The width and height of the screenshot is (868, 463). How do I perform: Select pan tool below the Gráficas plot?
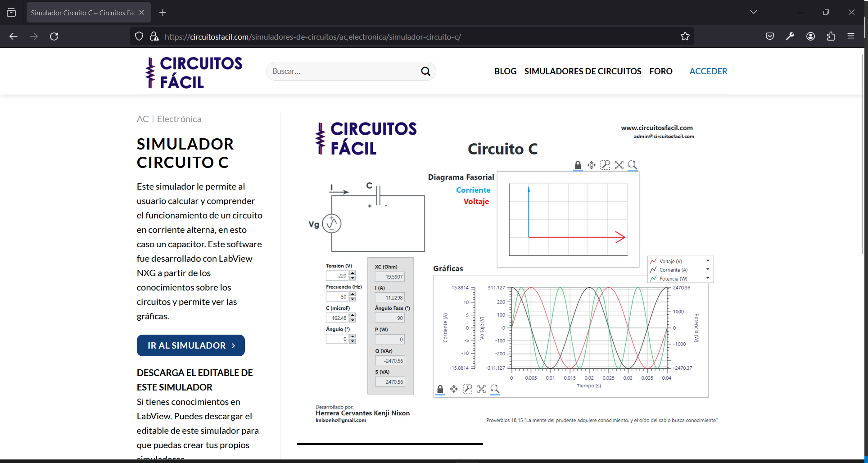[x=454, y=389]
